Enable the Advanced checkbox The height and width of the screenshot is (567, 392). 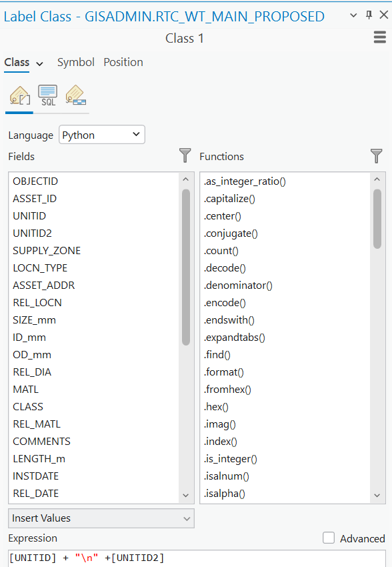pyautogui.click(x=329, y=538)
